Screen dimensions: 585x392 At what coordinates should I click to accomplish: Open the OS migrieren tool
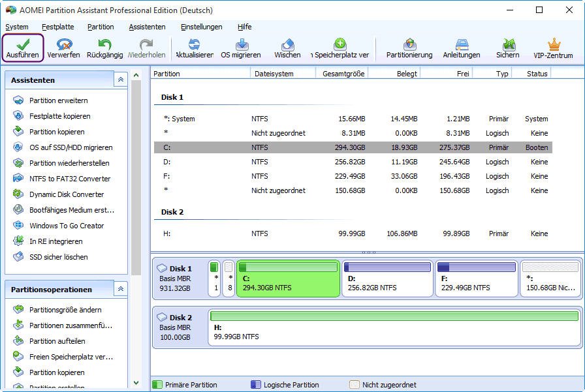pos(241,48)
